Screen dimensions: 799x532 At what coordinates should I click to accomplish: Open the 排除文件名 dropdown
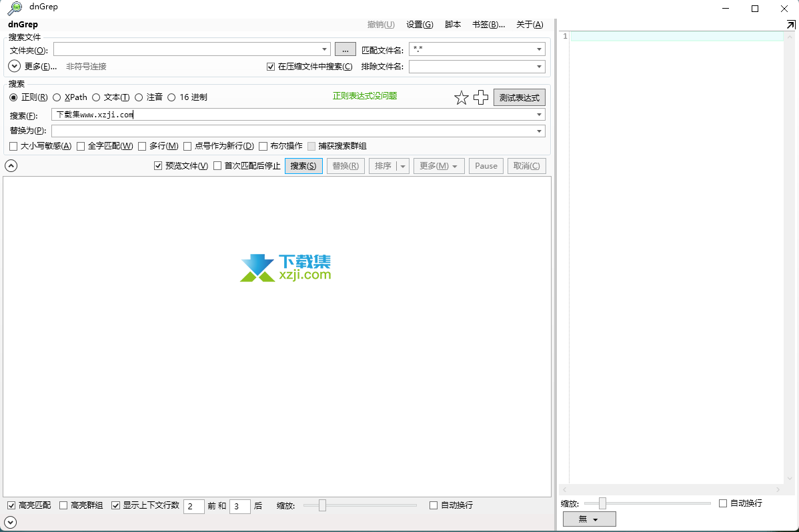539,67
